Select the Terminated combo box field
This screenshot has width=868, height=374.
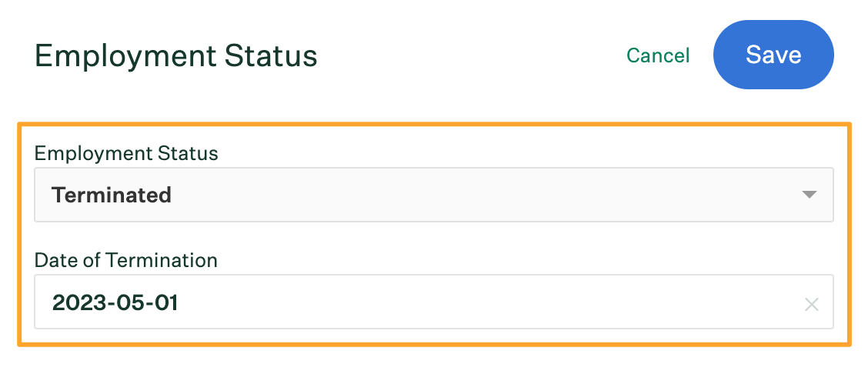coord(434,195)
